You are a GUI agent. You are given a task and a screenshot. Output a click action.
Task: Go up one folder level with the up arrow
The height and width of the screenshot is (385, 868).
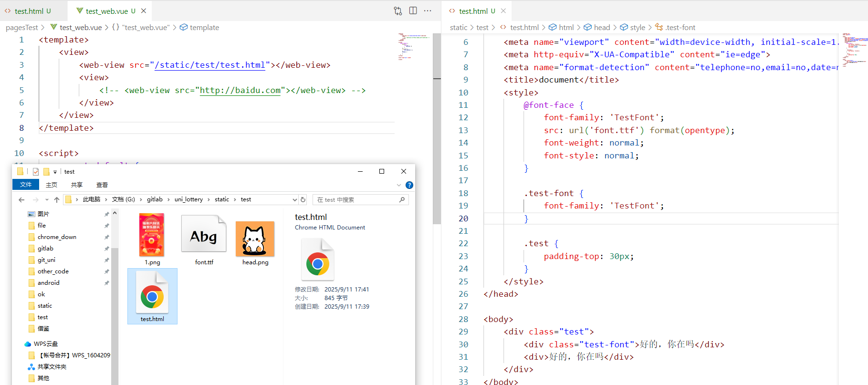tap(57, 199)
